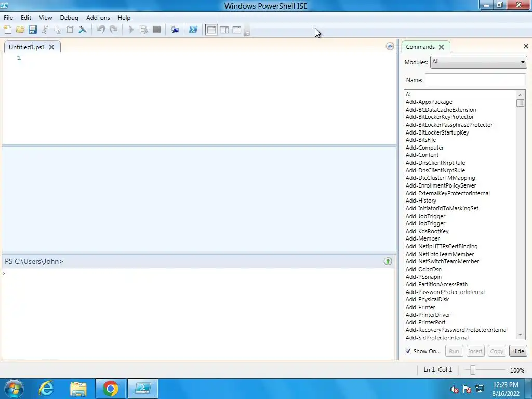Open the Edit menu
The image size is (532, 399).
[26, 18]
